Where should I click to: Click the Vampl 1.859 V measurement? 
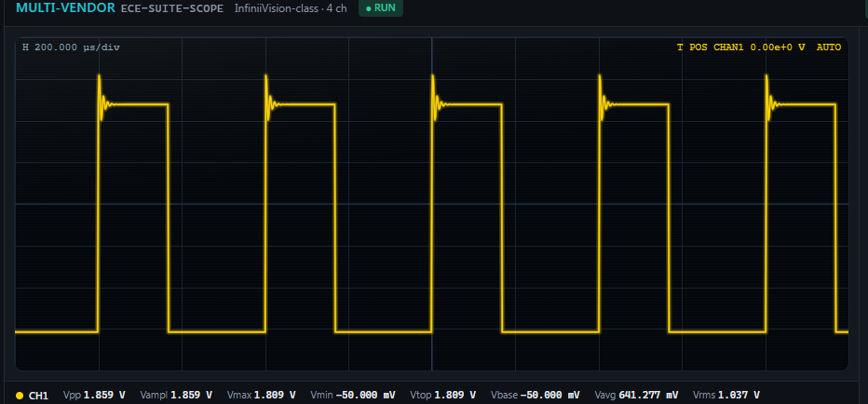point(176,395)
